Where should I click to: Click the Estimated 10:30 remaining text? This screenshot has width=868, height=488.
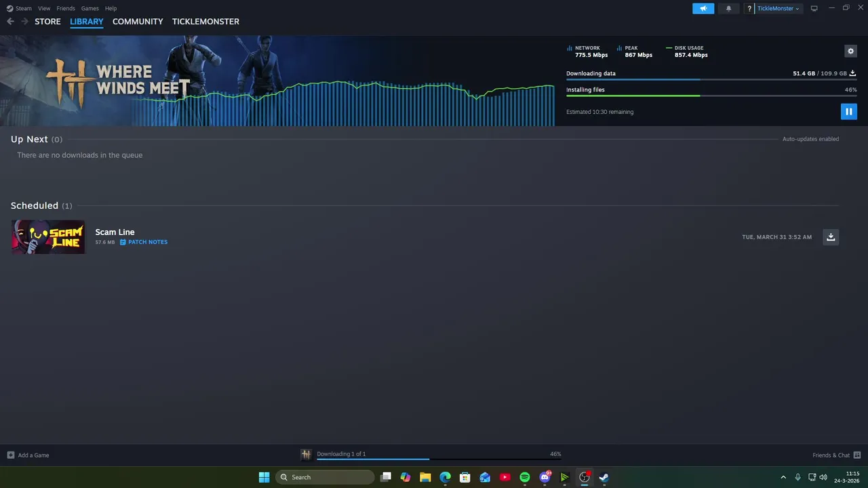pos(599,112)
